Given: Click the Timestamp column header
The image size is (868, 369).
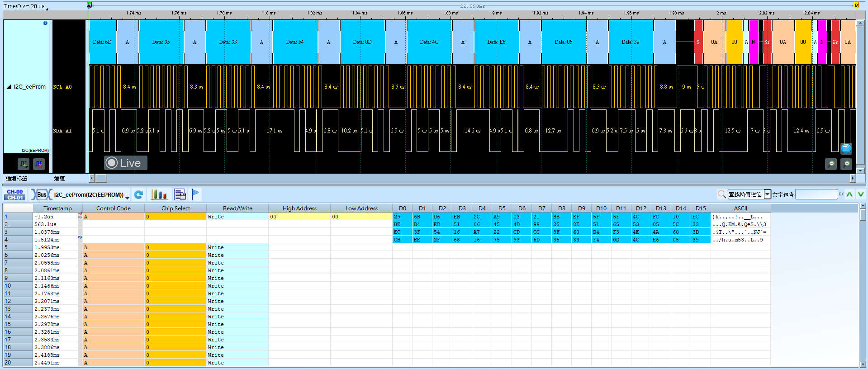Looking at the screenshot, I should tap(57, 208).
